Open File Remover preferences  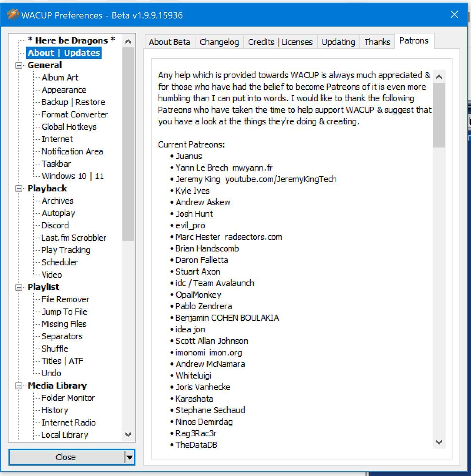click(65, 299)
